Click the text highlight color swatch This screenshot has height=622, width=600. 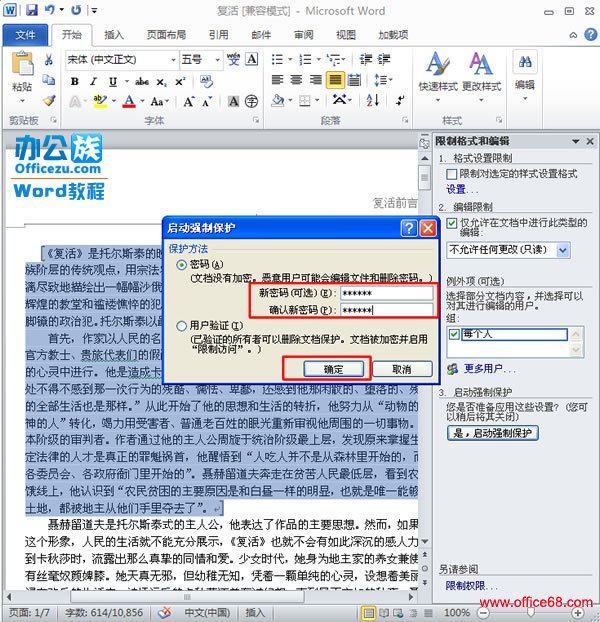100,102
